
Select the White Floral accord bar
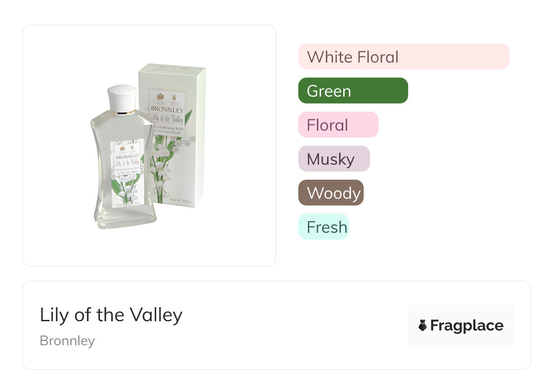(403, 57)
